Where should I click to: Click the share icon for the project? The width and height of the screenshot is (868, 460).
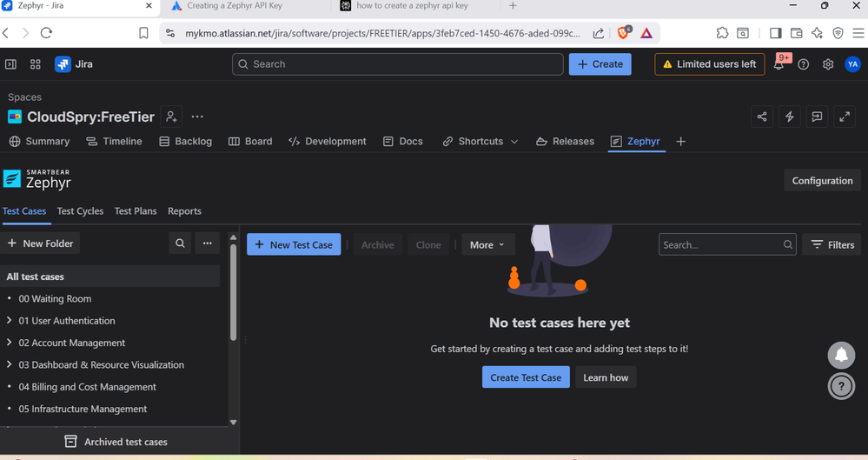(762, 117)
